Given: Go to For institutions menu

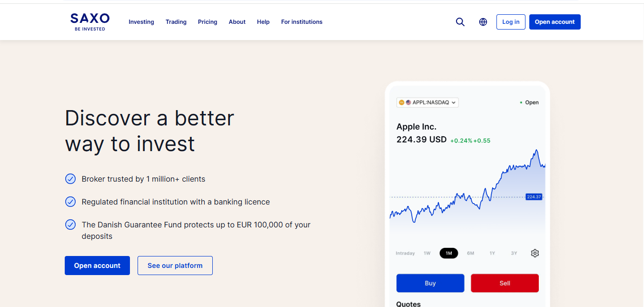Looking at the screenshot, I should point(302,22).
